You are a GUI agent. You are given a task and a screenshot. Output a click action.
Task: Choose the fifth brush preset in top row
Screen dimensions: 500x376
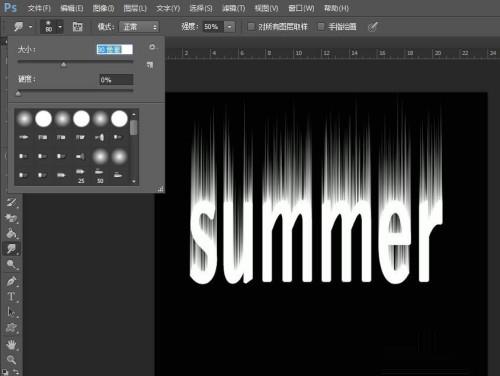pos(100,119)
